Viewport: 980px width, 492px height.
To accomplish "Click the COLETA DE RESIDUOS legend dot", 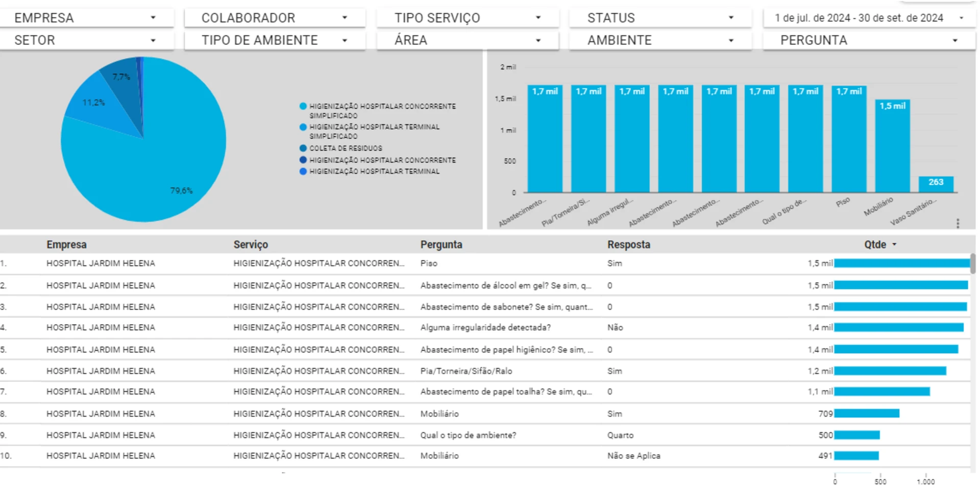I will pyautogui.click(x=303, y=149).
